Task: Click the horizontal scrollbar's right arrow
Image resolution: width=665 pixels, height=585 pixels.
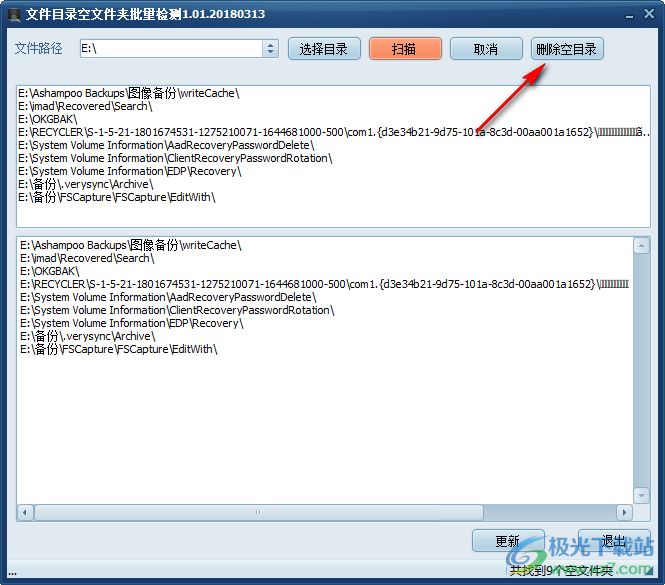Action: [625, 512]
